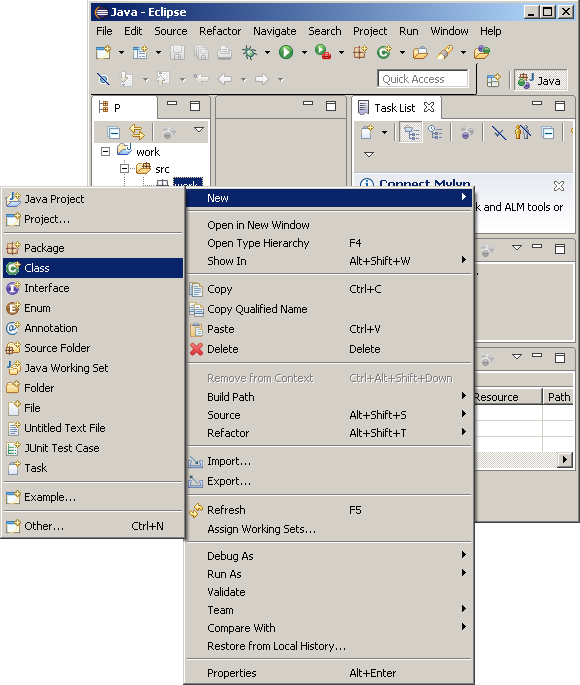Click the Export icon in context menu
Image resolution: width=580 pixels, height=685 pixels.
(196, 481)
